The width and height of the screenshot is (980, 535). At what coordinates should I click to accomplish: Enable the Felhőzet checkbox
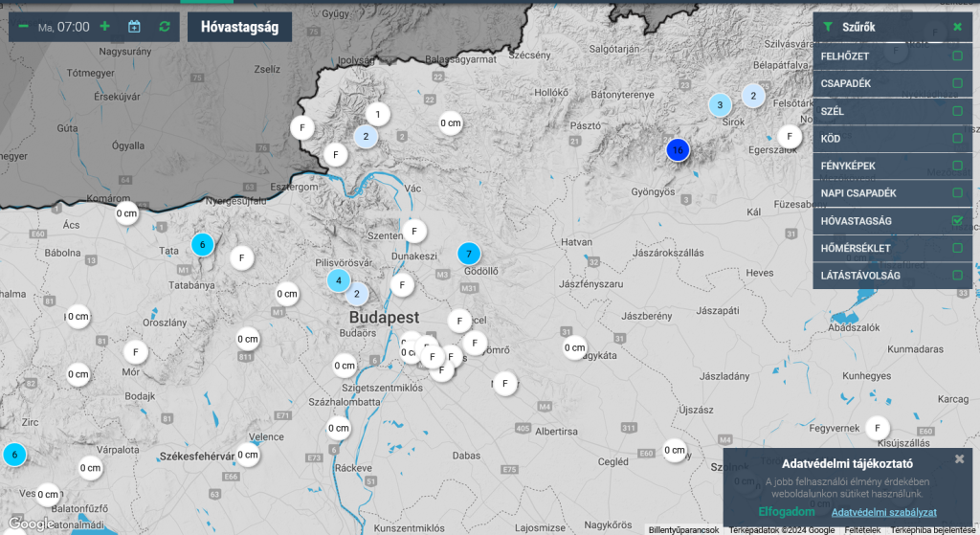(x=957, y=56)
